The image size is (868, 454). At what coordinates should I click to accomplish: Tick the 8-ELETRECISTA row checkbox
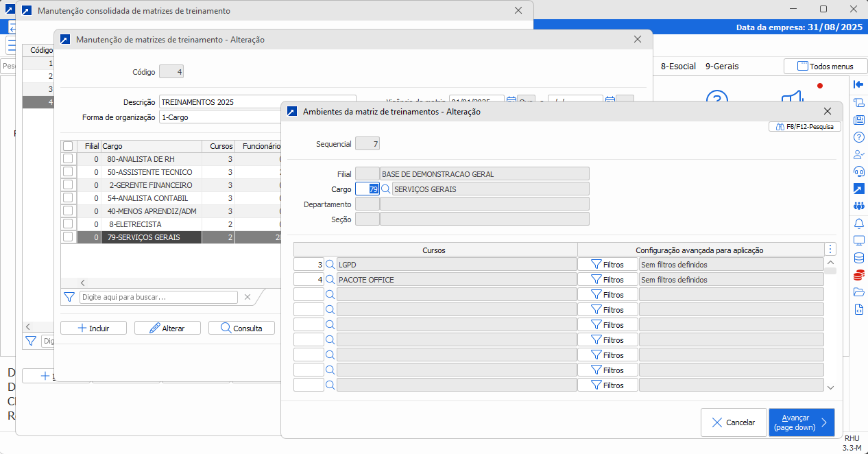click(x=68, y=224)
